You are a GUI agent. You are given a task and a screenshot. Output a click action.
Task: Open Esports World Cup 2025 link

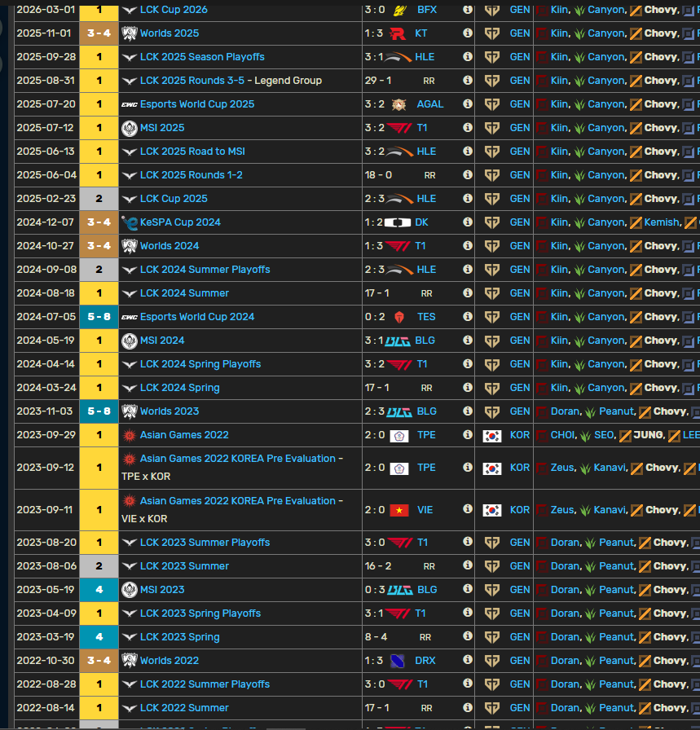197,104
